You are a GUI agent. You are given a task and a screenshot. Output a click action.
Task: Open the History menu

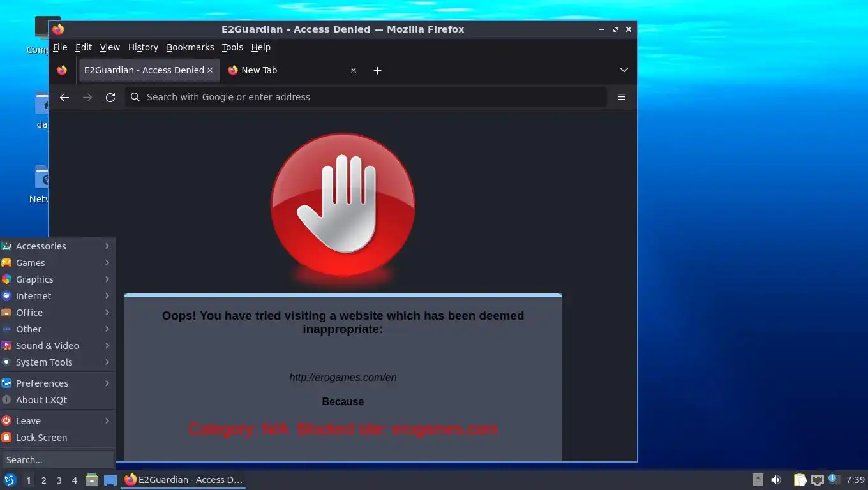[143, 47]
